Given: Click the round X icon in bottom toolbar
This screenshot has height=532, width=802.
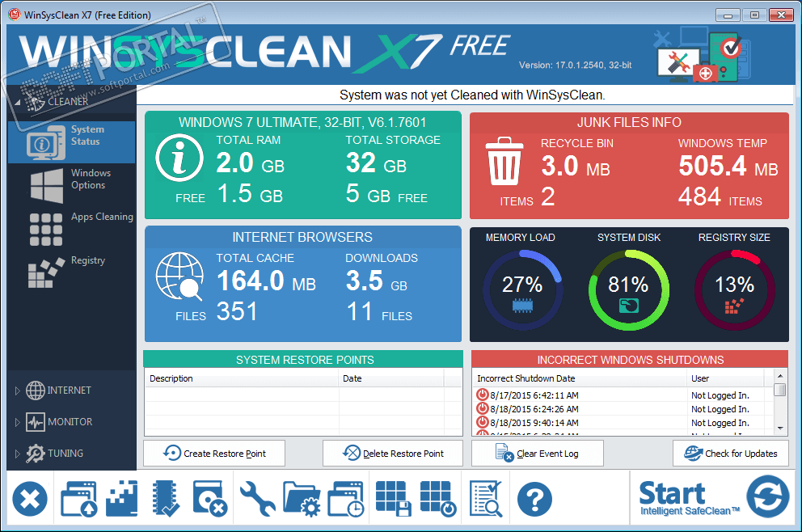Looking at the screenshot, I should [x=30, y=499].
